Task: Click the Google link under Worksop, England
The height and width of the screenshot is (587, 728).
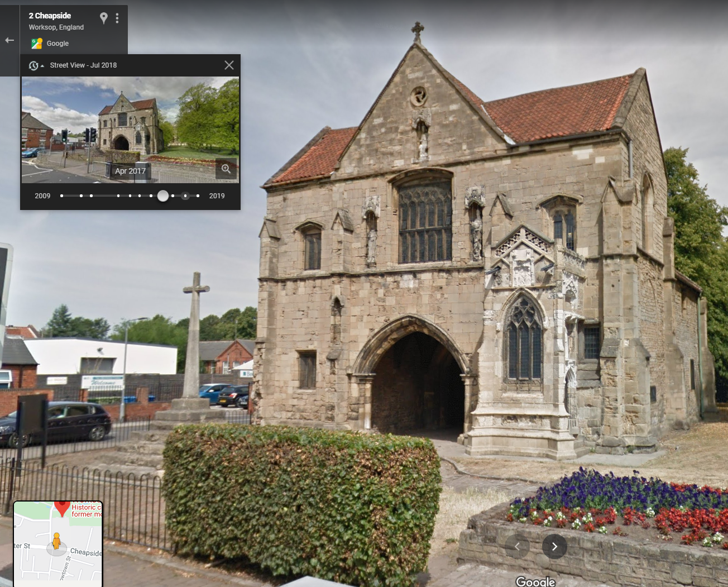Action: (58, 43)
